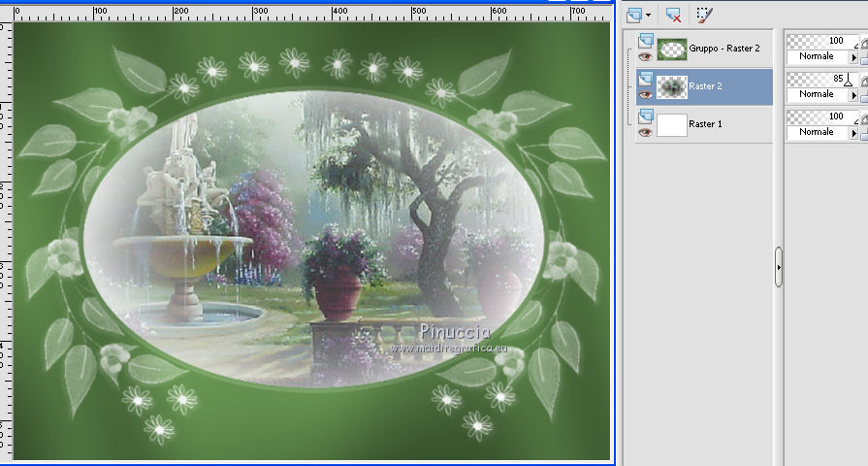Open the Normale blend mode dropdown for Raster 2
The image size is (868, 466).
[853, 95]
